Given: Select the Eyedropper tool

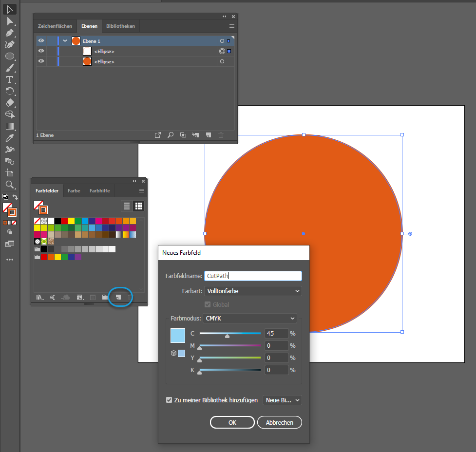Looking at the screenshot, I should 10,138.
